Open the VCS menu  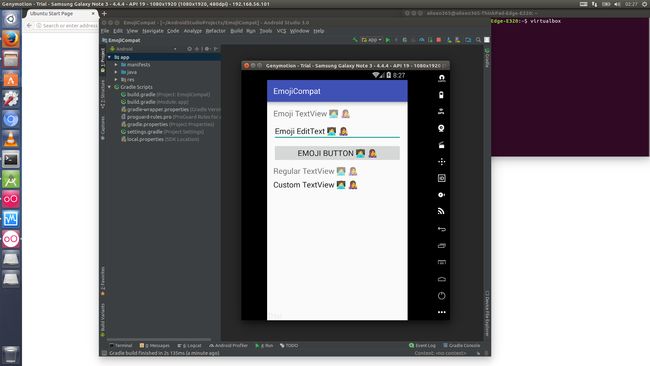point(281,31)
